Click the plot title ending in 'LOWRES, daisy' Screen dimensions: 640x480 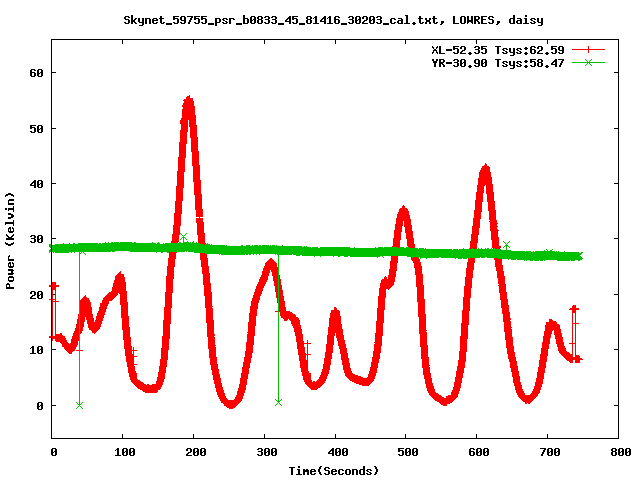click(x=333, y=20)
